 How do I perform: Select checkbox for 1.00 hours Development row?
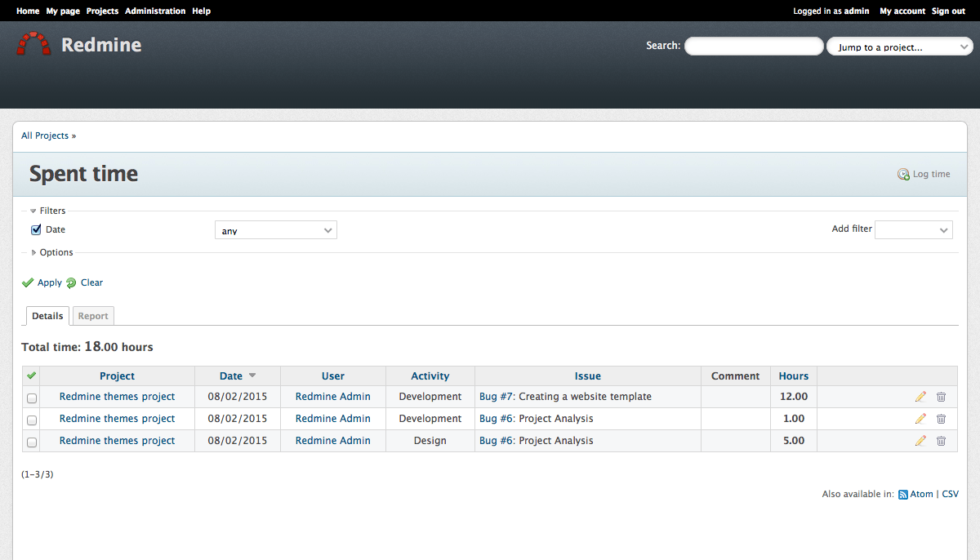point(32,420)
